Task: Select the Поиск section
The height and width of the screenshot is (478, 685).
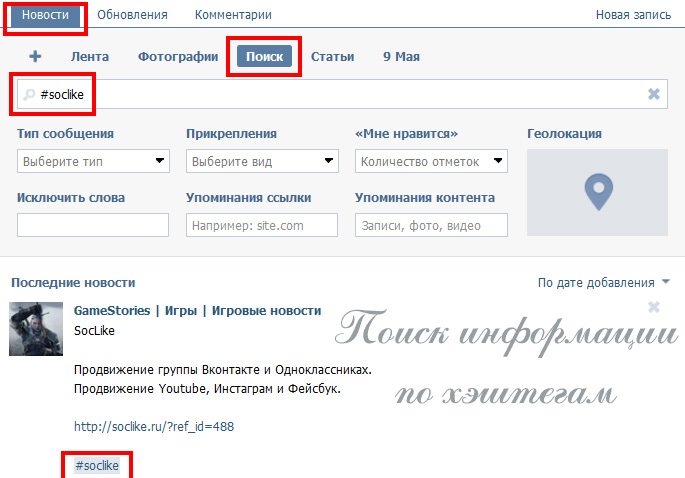Action: tap(264, 56)
